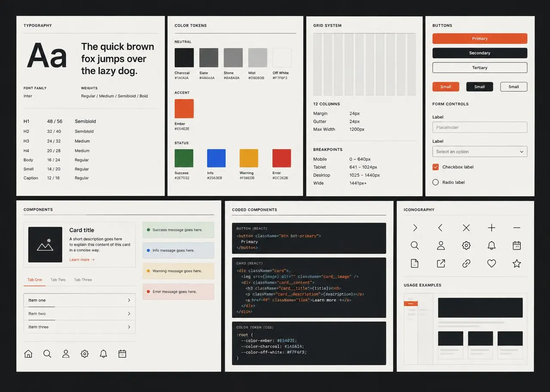Click the Error message alert banner
550x392 pixels.
click(178, 292)
